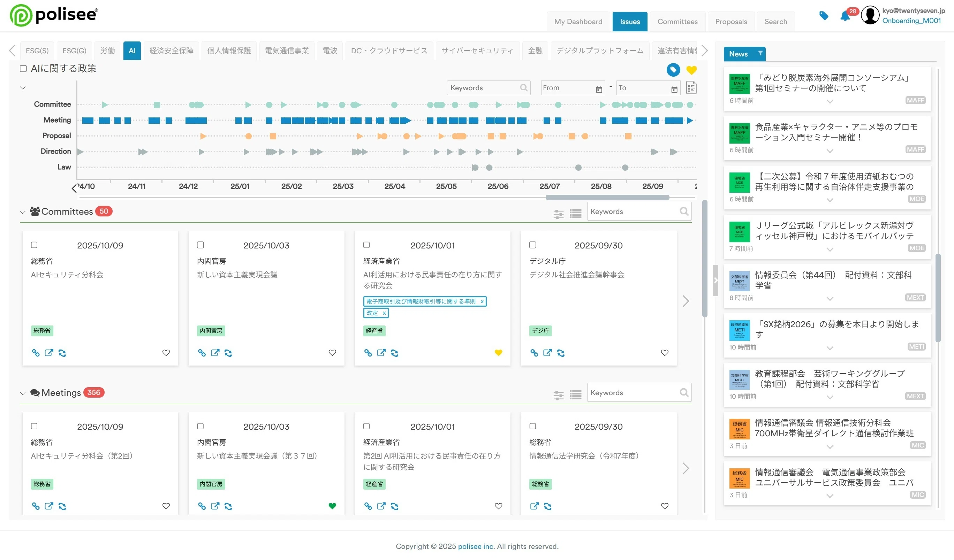Open the user profile avatar
The width and height of the screenshot is (954, 560).
(870, 16)
